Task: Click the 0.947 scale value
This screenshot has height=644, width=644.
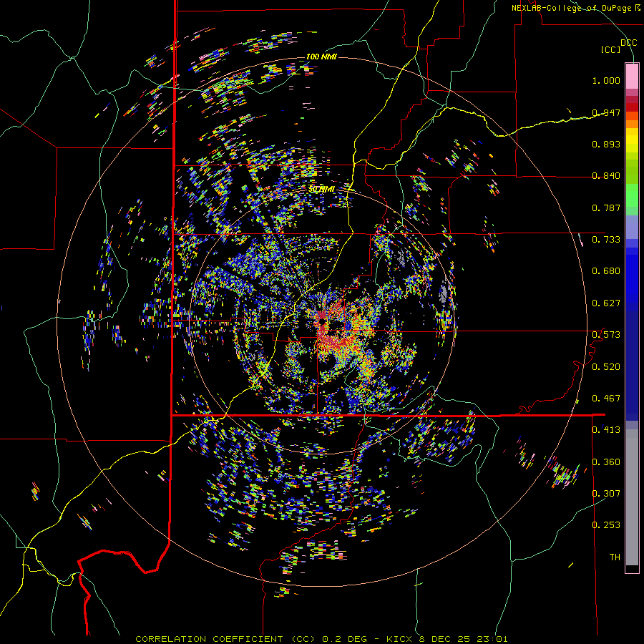Action: coord(606,112)
